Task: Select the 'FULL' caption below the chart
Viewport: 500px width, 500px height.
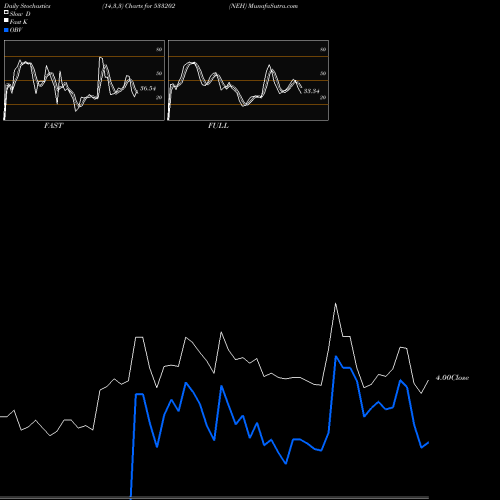Action: (x=218, y=126)
